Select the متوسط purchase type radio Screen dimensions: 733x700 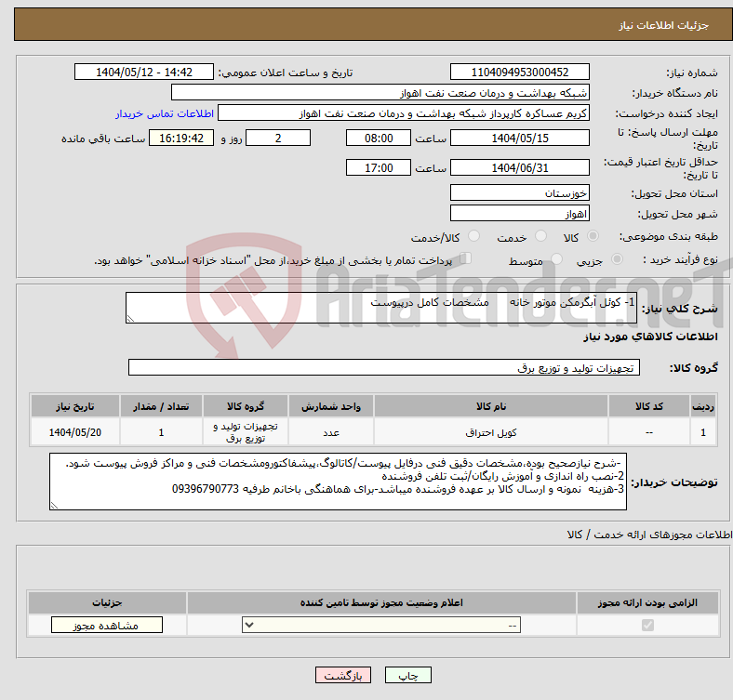click(x=556, y=258)
